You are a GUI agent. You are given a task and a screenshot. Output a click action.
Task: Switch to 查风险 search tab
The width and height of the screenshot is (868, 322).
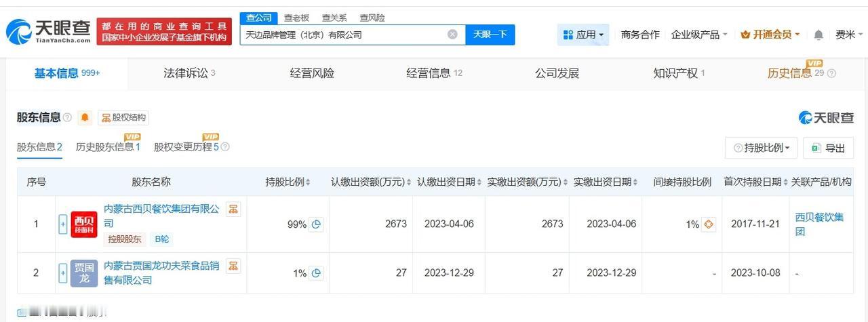(x=372, y=18)
